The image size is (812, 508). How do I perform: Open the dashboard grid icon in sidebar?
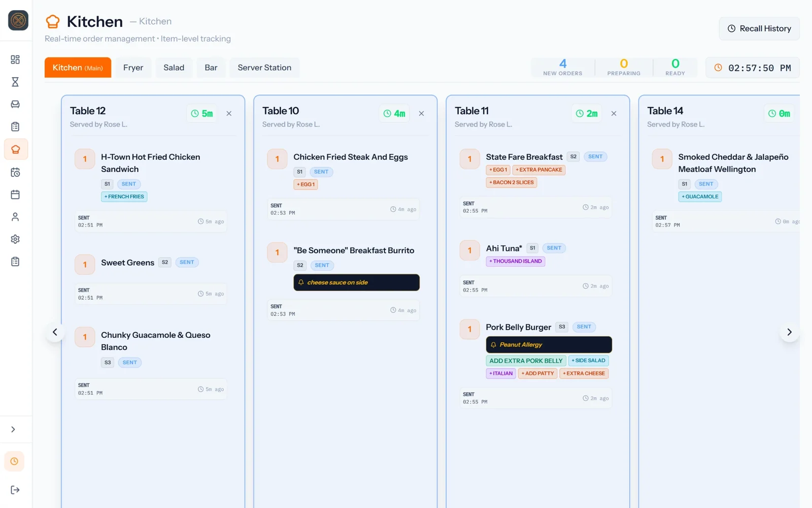click(15, 59)
